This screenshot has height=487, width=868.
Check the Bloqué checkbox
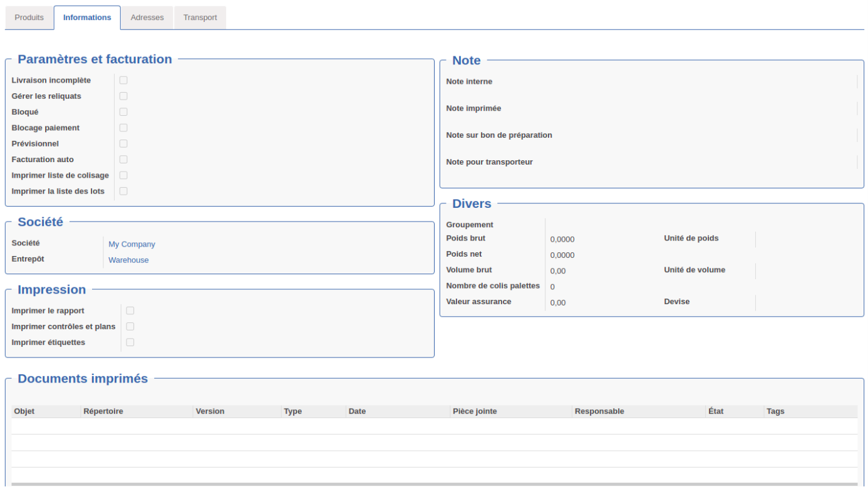[123, 112]
